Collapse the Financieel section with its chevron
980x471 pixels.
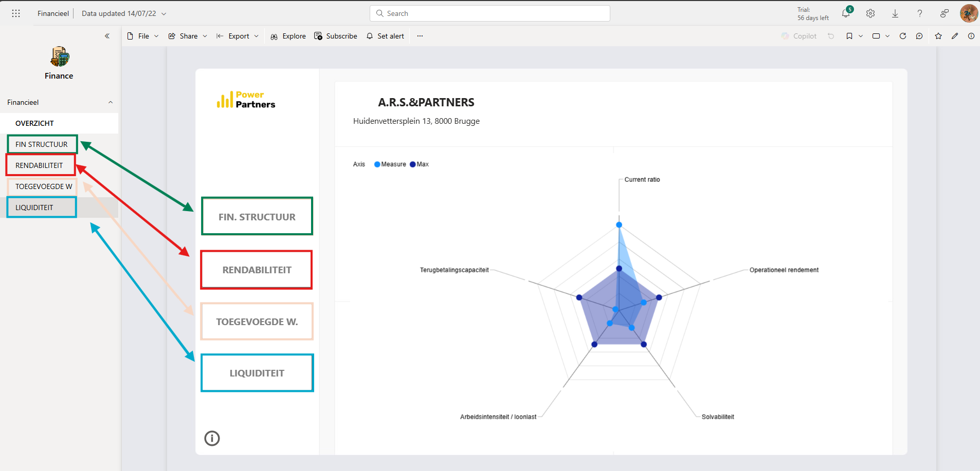[110, 102]
